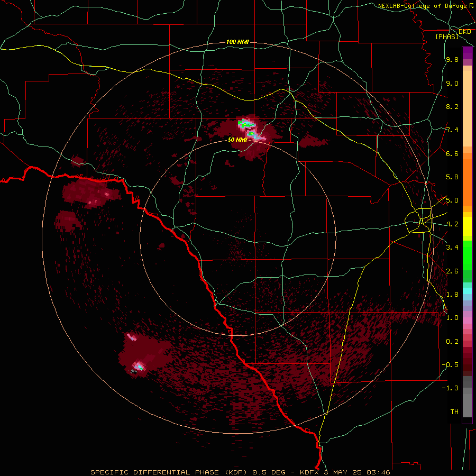Click the 9.0 value on the color scale
476x476 pixels.
(452, 83)
